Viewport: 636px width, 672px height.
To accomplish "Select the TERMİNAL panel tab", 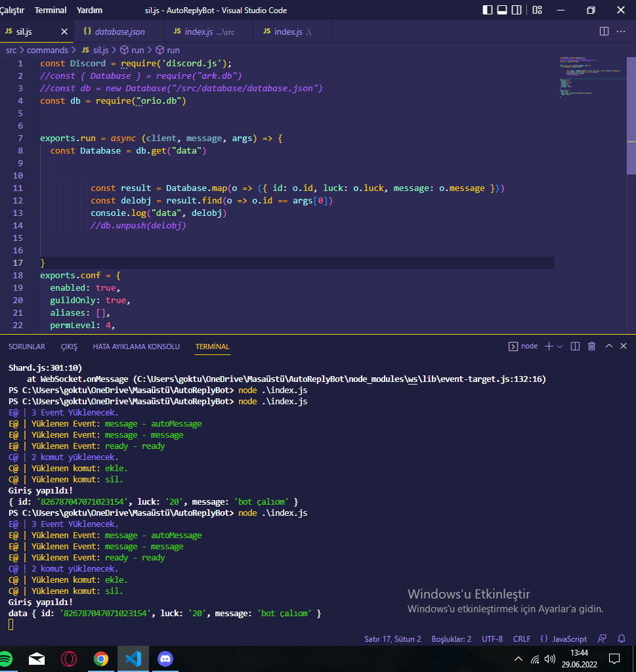I will [x=213, y=346].
